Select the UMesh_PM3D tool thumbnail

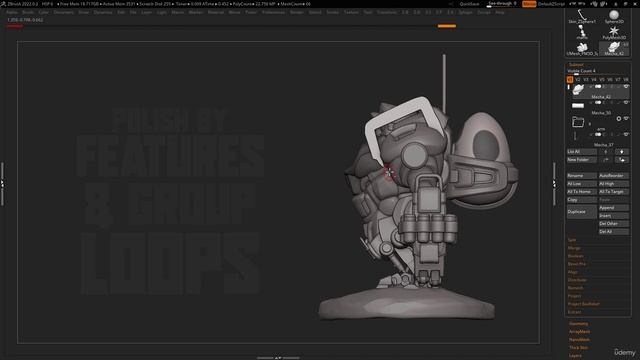point(582,49)
